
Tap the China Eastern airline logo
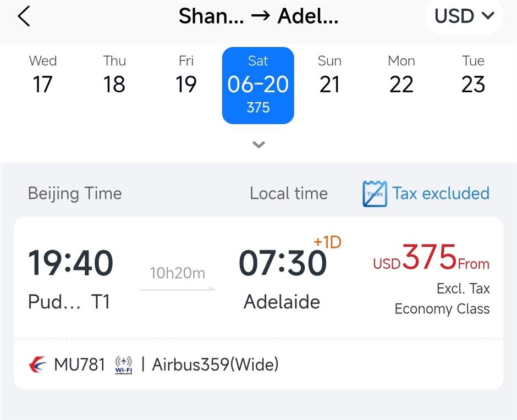pos(38,364)
